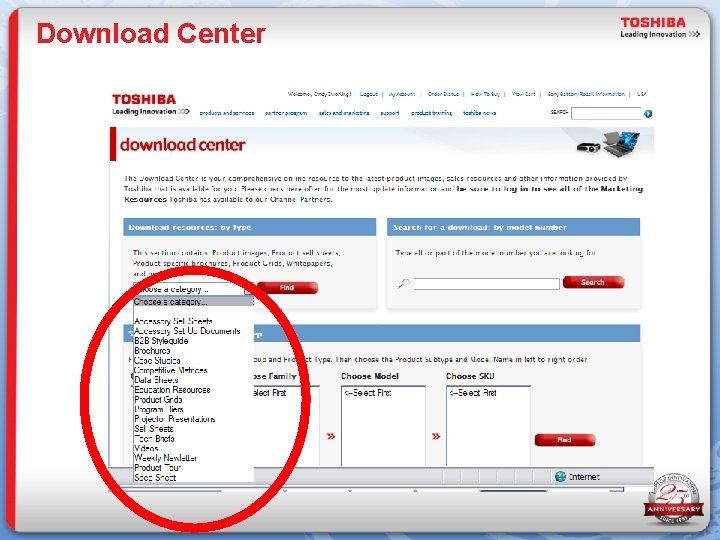Choose the plain Sell Sheets entry below Projector Presentations
Image resolution: width=720 pixels, height=540 pixels.
point(153,428)
